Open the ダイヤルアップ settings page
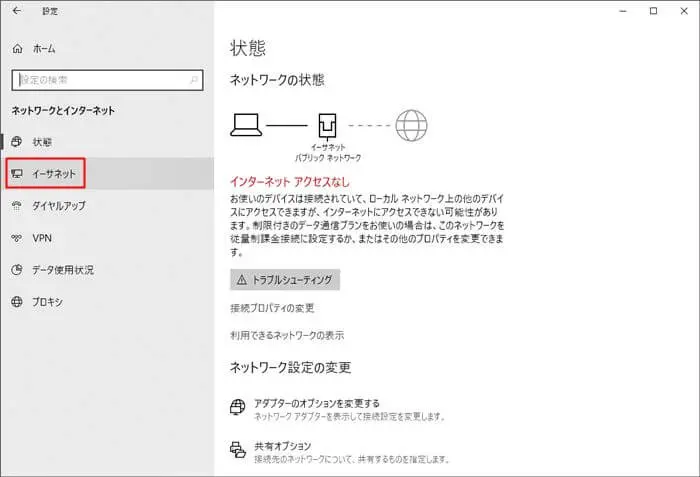The height and width of the screenshot is (477, 700). click(x=61, y=206)
